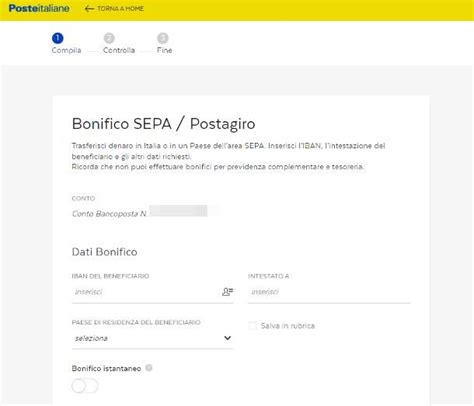Screen dimensions: 474x406
Task: Select step 3 Fine circle
Action: click(163, 38)
